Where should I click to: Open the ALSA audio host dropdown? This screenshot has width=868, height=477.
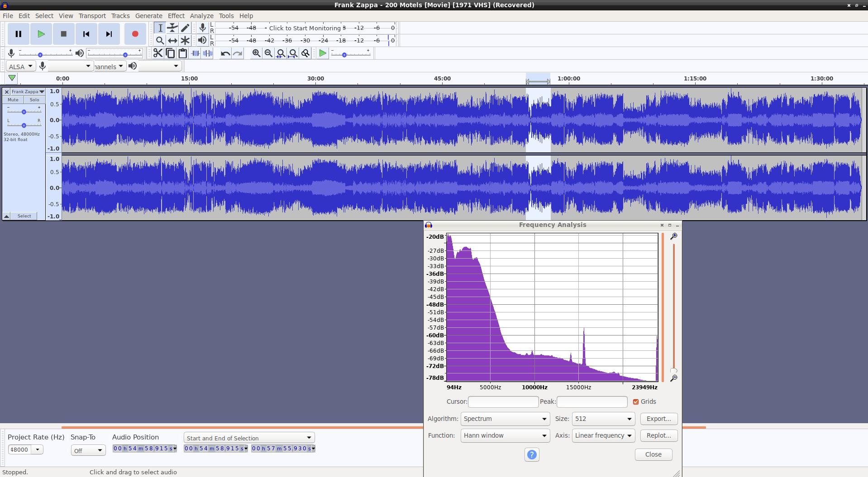coord(21,66)
